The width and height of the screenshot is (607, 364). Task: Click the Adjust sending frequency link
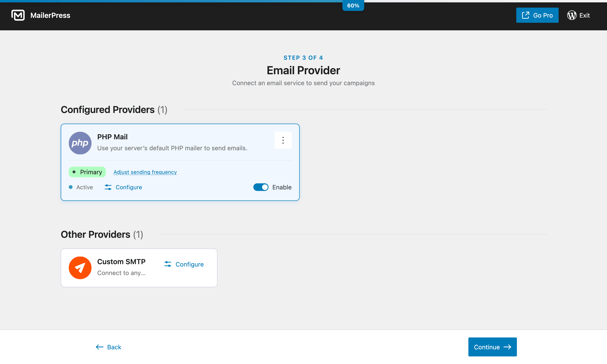pos(145,172)
